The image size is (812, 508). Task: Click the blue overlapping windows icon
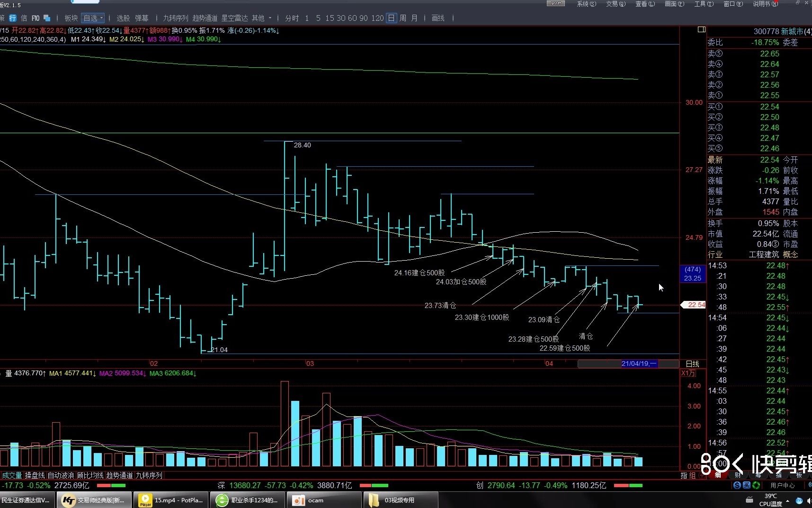[47, 18]
